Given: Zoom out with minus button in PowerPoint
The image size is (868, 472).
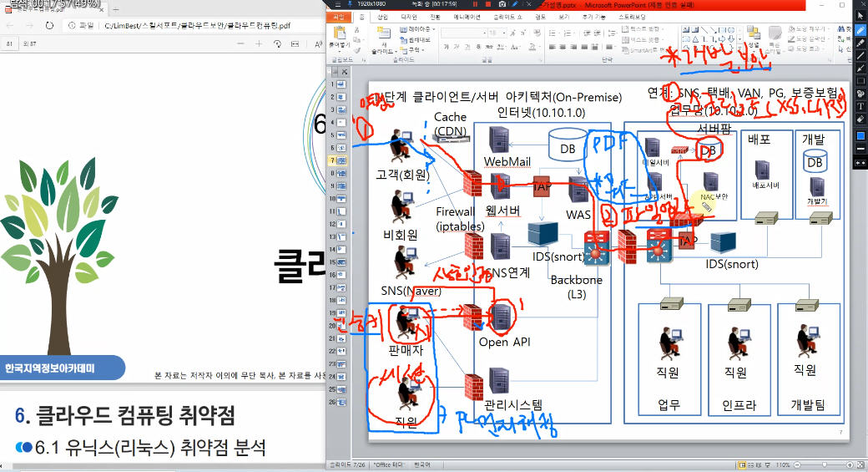Looking at the screenshot, I should pos(797,464).
